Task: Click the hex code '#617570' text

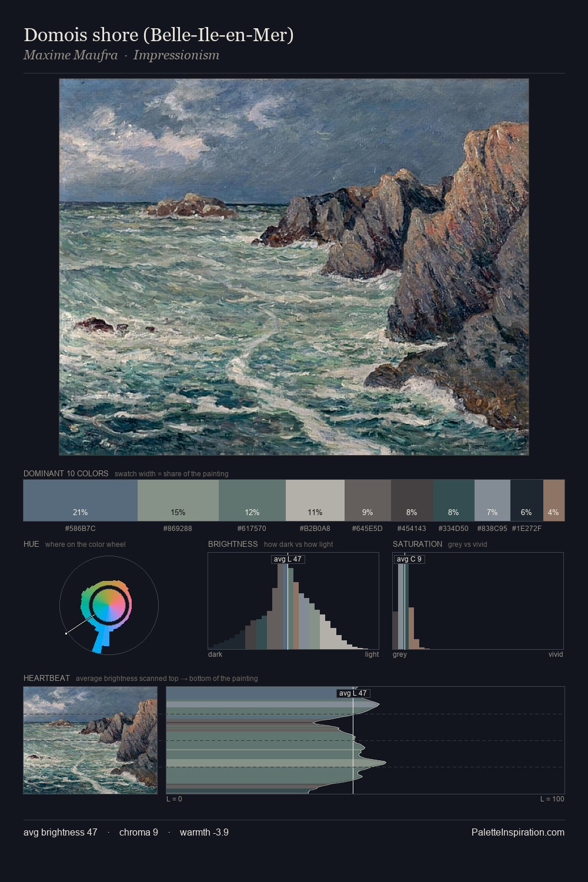Action: (x=252, y=529)
